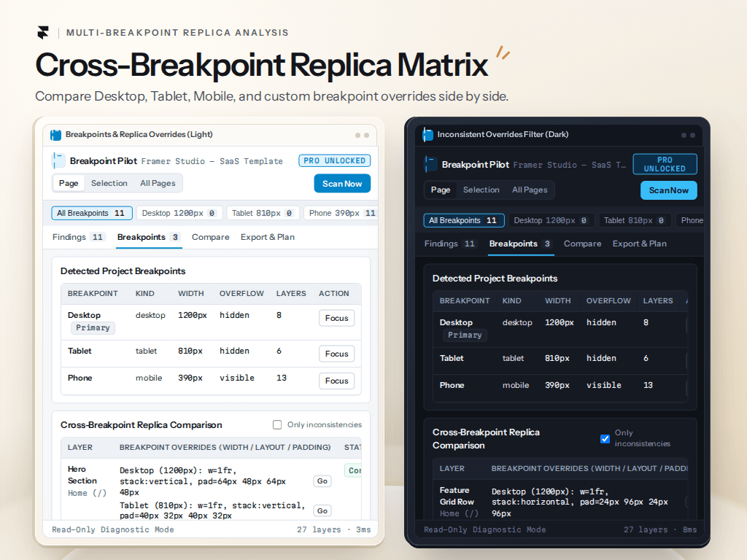This screenshot has height=560, width=747.
Task: Click Feature Grid Row layer name in Dark panel
Action: pyautogui.click(x=457, y=496)
